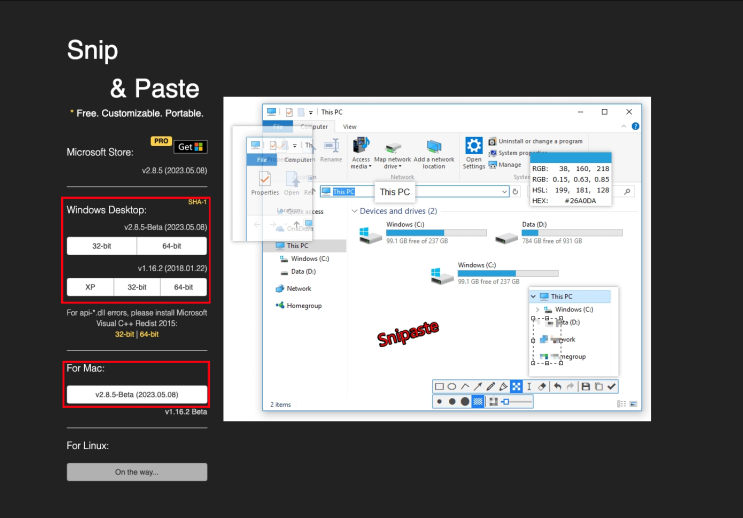
Task: Click the Explorer search magnifier icon
Action: (627, 191)
